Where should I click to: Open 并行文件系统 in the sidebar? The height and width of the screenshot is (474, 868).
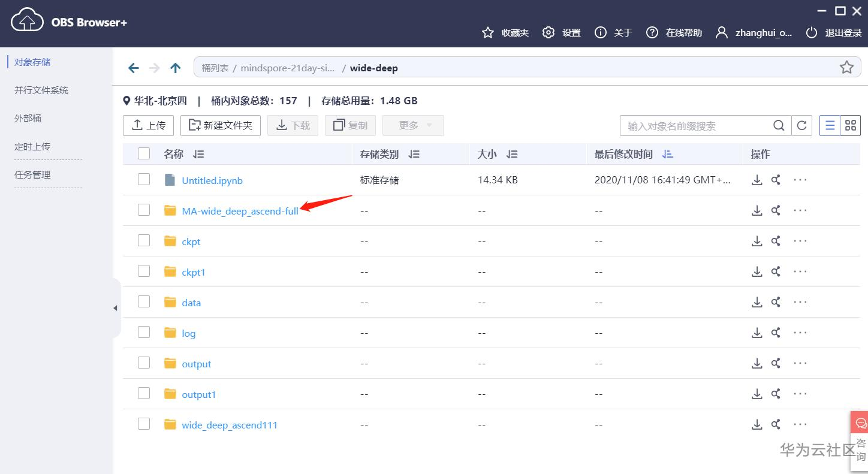pyautogui.click(x=41, y=90)
